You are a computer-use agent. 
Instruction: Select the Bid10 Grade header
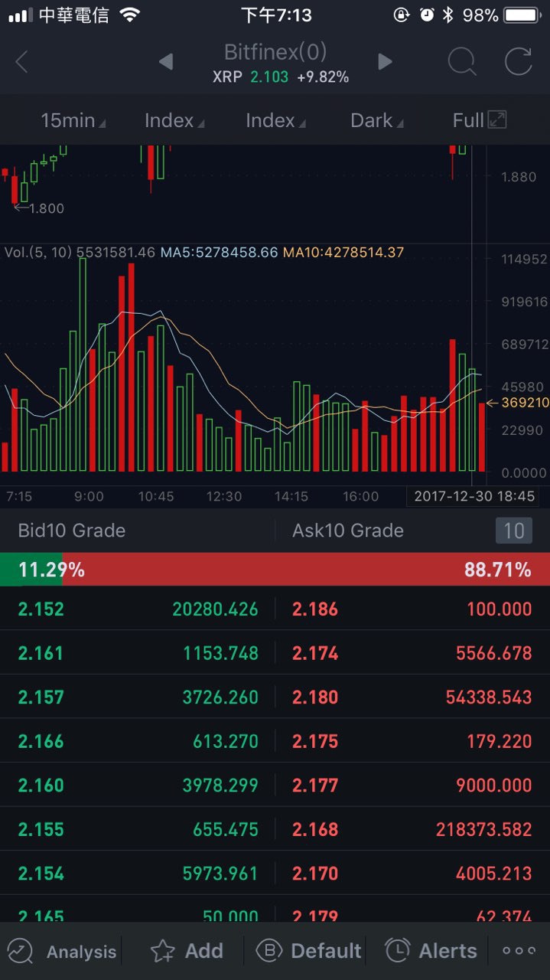[x=71, y=531]
